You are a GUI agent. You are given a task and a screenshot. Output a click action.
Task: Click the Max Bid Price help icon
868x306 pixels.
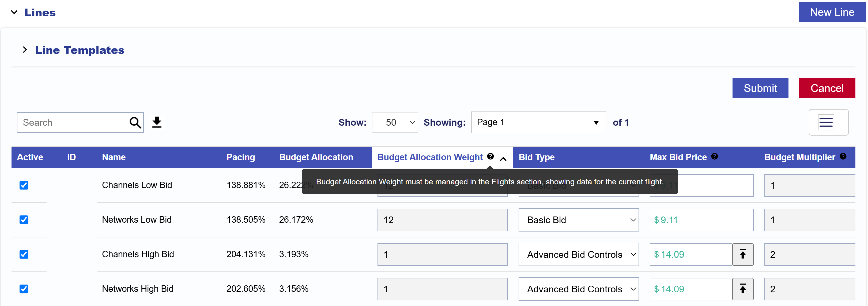(x=714, y=156)
